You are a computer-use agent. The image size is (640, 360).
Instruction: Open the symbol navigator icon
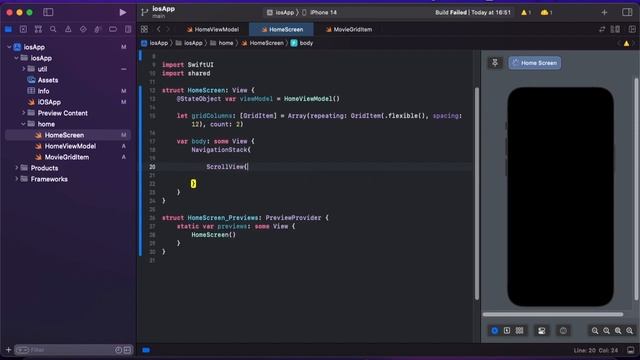(38, 29)
